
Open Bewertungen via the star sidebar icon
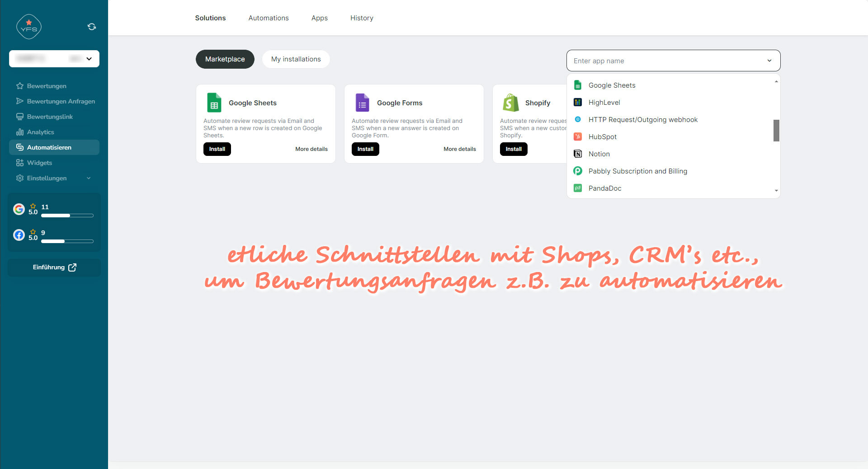(x=20, y=86)
